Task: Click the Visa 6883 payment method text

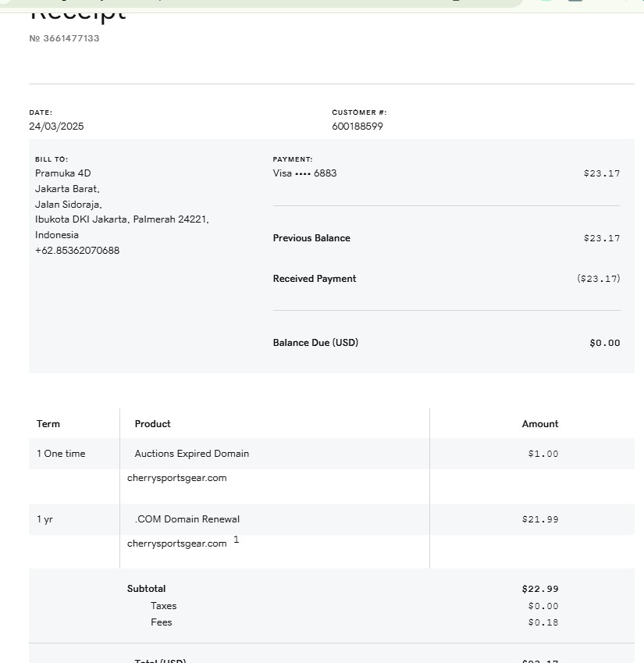Action: pyautogui.click(x=304, y=173)
